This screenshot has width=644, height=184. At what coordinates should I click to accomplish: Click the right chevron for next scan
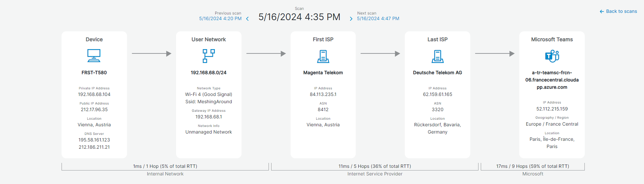[351, 19]
